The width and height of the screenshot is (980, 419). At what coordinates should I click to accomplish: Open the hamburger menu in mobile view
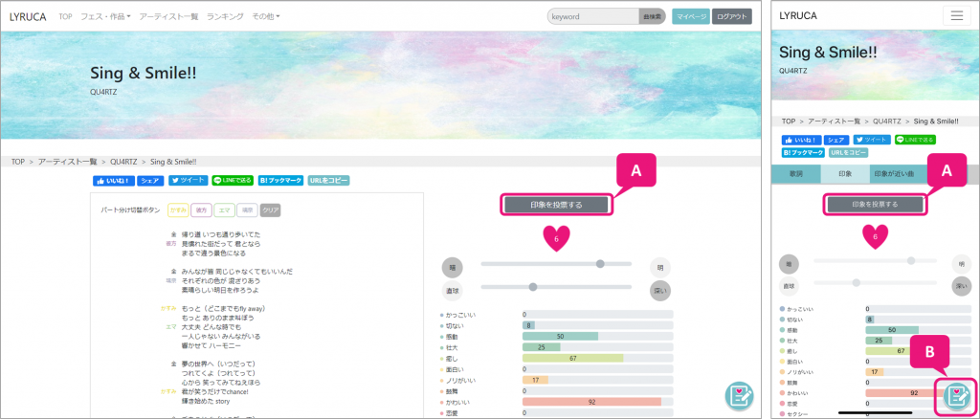tap(956, 15)
